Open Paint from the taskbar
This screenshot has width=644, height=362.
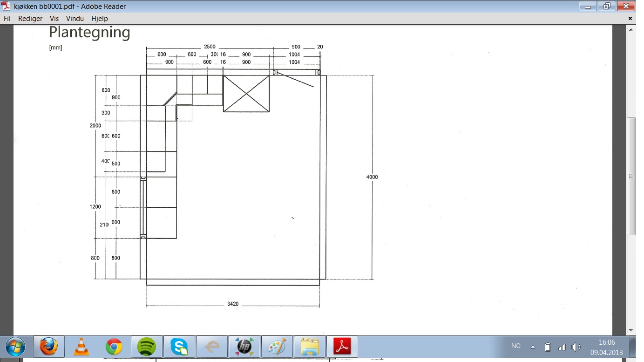point(277,347)
